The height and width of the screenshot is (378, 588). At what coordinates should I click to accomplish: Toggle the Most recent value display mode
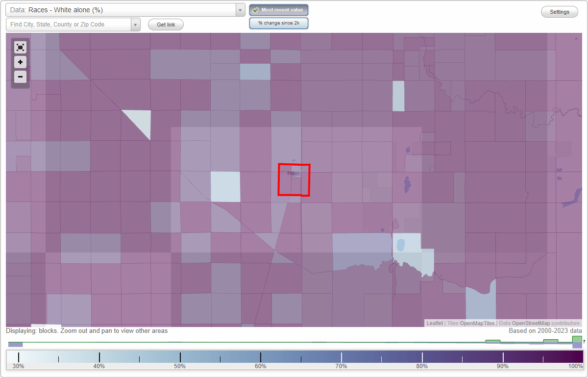278,10
